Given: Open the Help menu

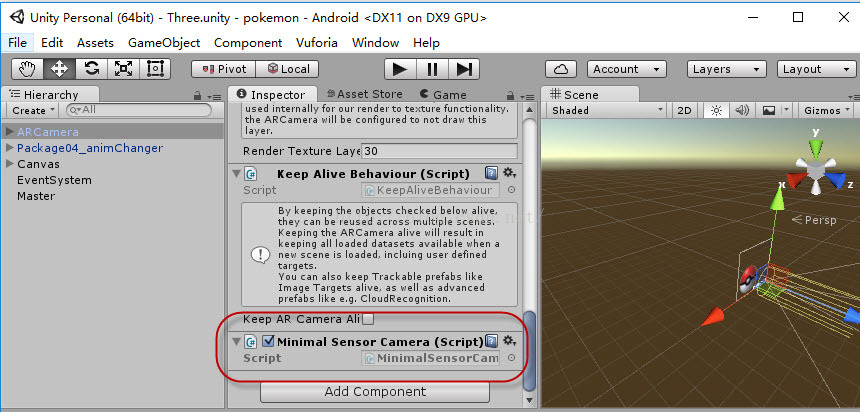Looking at the screenshot, I should 426,43.
